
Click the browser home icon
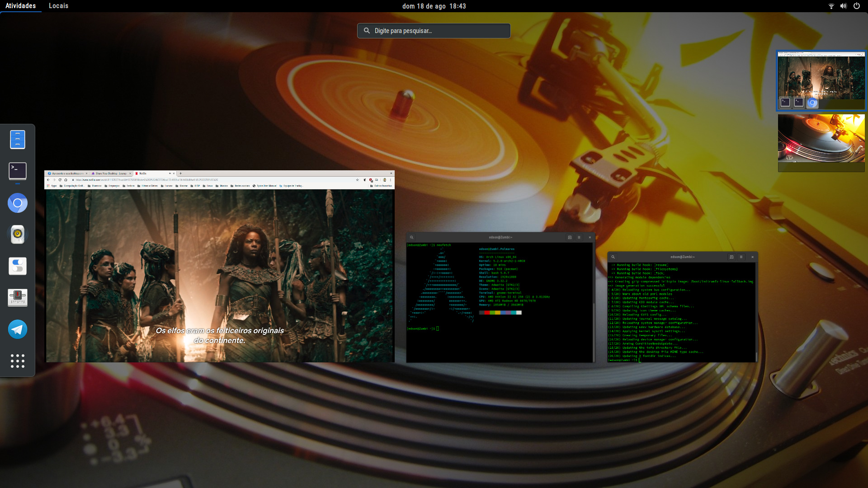[66, 180]
